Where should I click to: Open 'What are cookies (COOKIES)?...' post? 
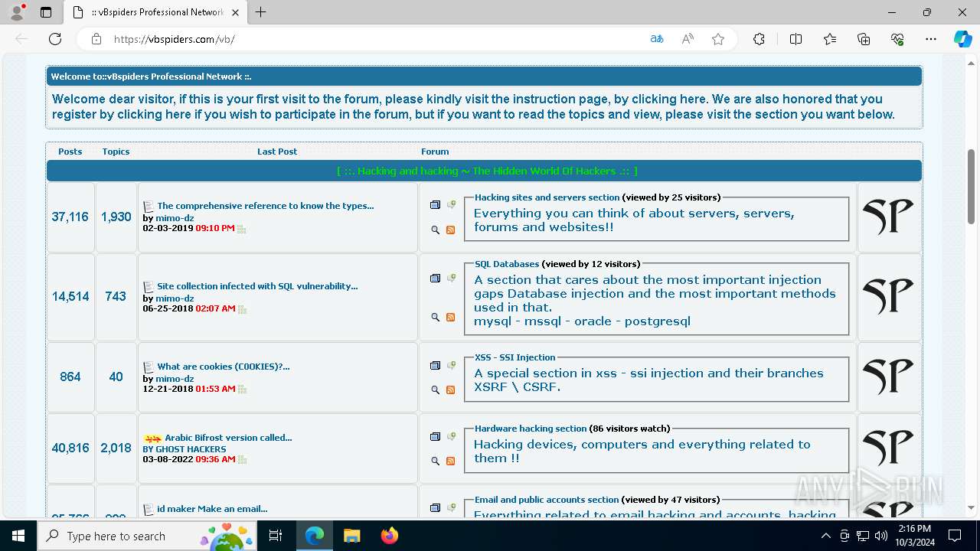click(x=224, y=367)
